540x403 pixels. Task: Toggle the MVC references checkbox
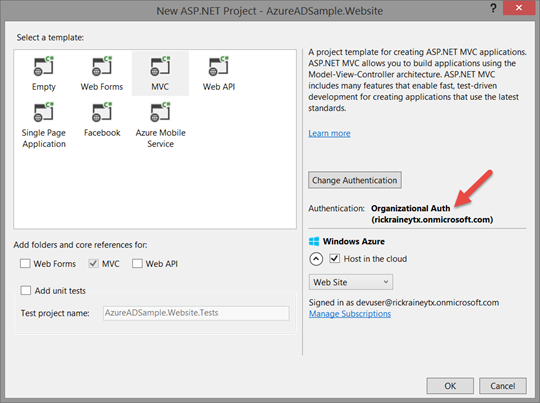coord(93,264)
